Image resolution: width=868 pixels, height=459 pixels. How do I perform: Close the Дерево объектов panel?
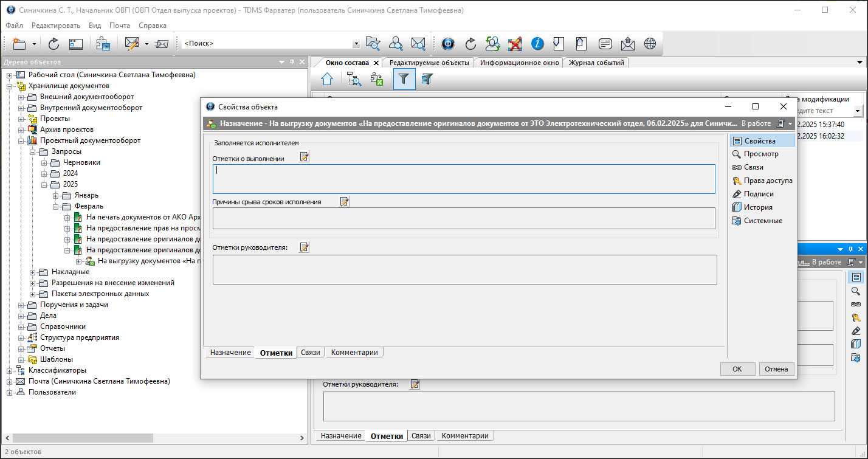tap(301, 62)
